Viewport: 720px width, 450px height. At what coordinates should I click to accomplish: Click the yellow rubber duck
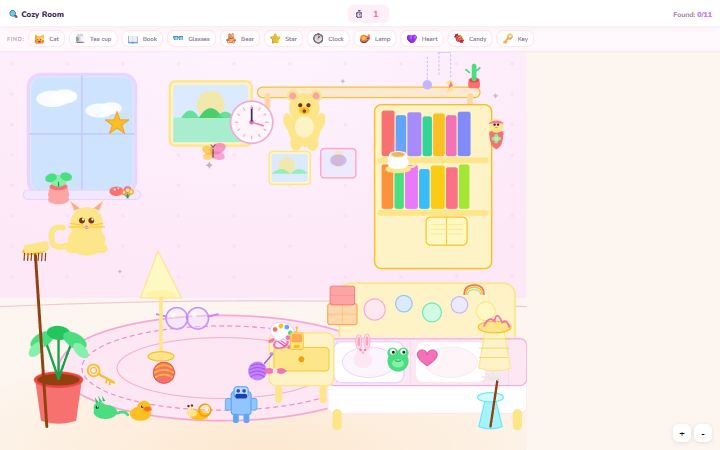pyautogui.click(x=141, y=411)
